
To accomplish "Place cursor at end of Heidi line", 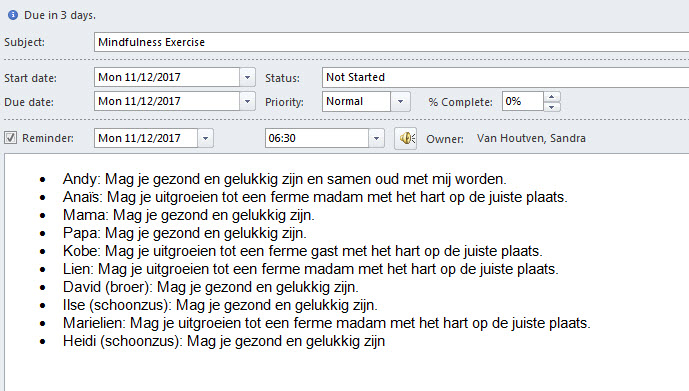I will 386,341.
